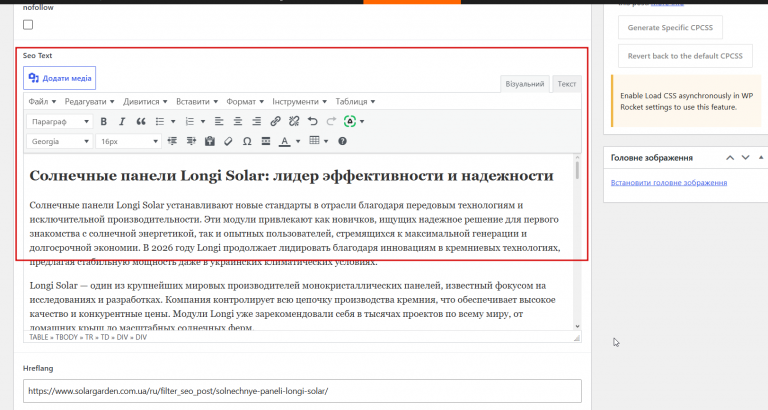
Task: Select TR in the element path
Action: click(89, 337)
